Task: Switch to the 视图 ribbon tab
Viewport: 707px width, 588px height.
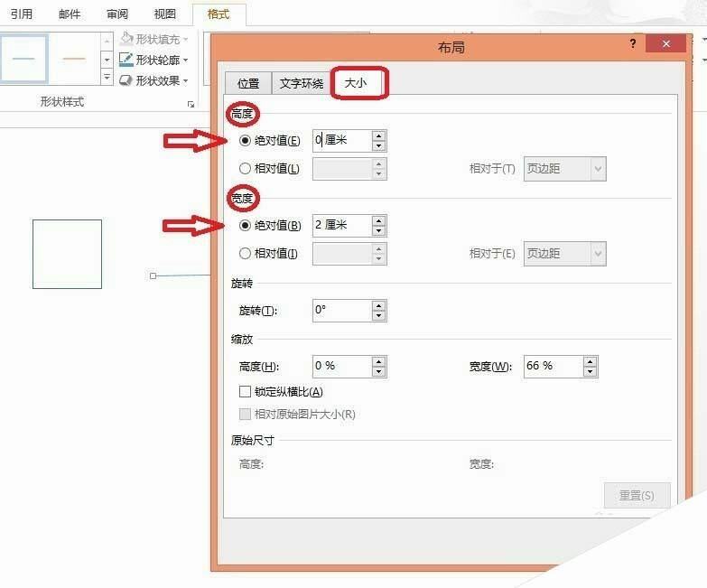Action: (x=165, y=14)
